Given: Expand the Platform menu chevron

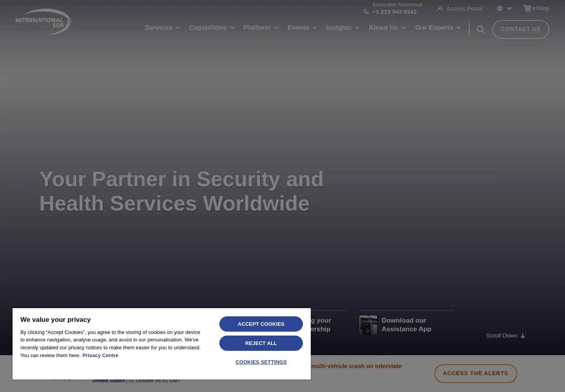Looking at the screenshot, I should (x=276, y=28).
